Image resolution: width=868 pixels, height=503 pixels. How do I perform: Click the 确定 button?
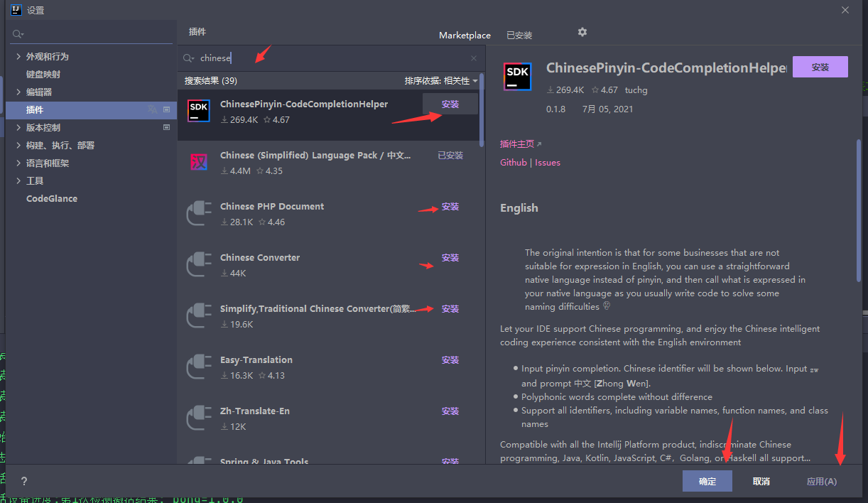coord(707,481)
